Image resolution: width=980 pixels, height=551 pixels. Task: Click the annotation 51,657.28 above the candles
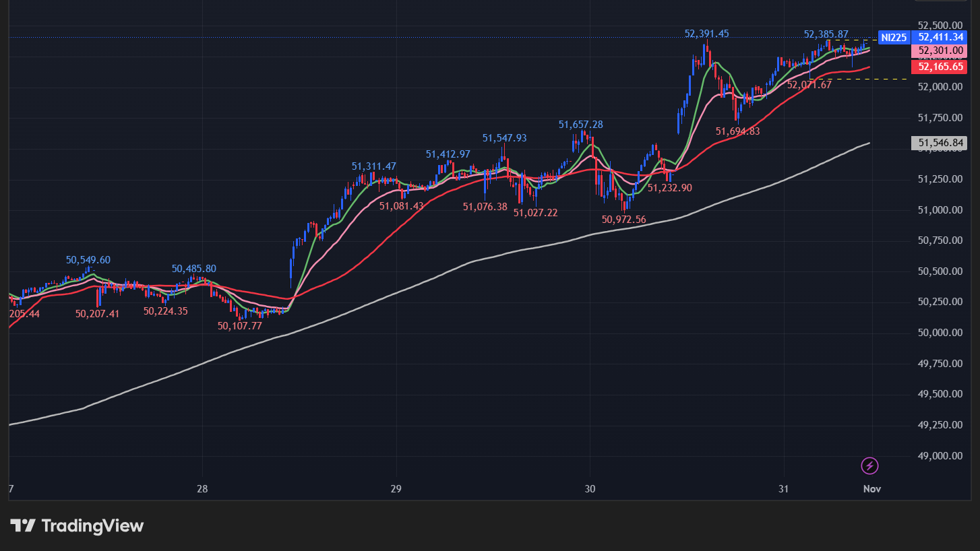580,125
